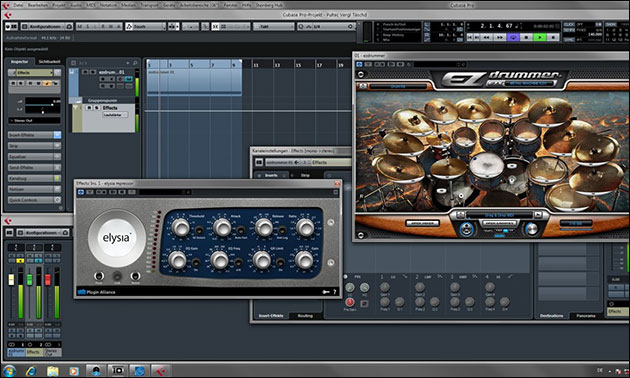The image size is (630, 378).
Task: Click the Stop button in the transport panel
Action: [x=526, y=37]
